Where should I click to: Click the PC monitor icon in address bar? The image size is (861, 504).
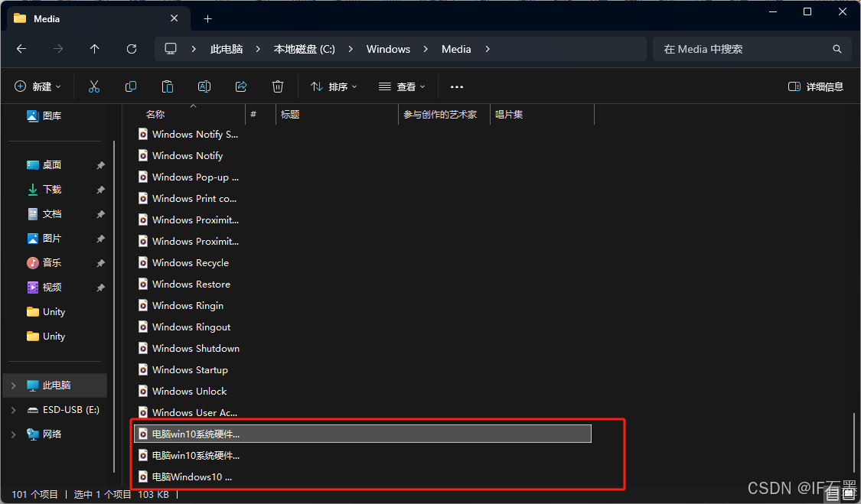pyautogui.click(x=171, y=48)
